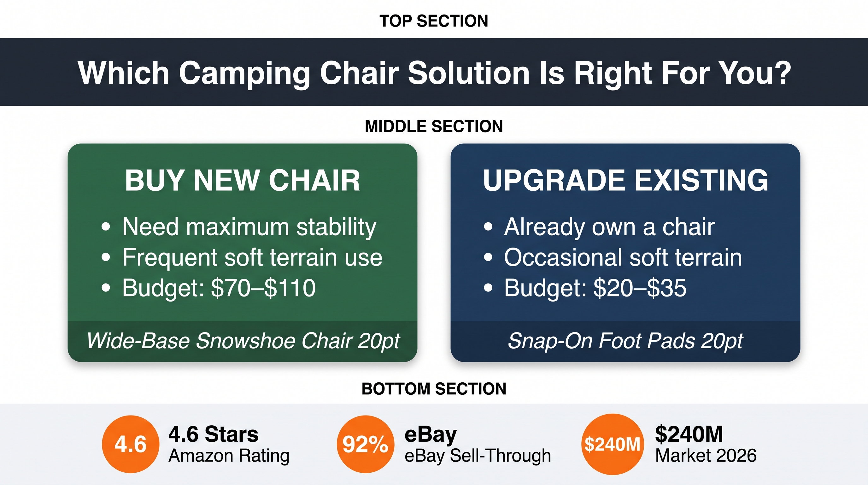Select the Already own a chair bullet

(599, 227)
